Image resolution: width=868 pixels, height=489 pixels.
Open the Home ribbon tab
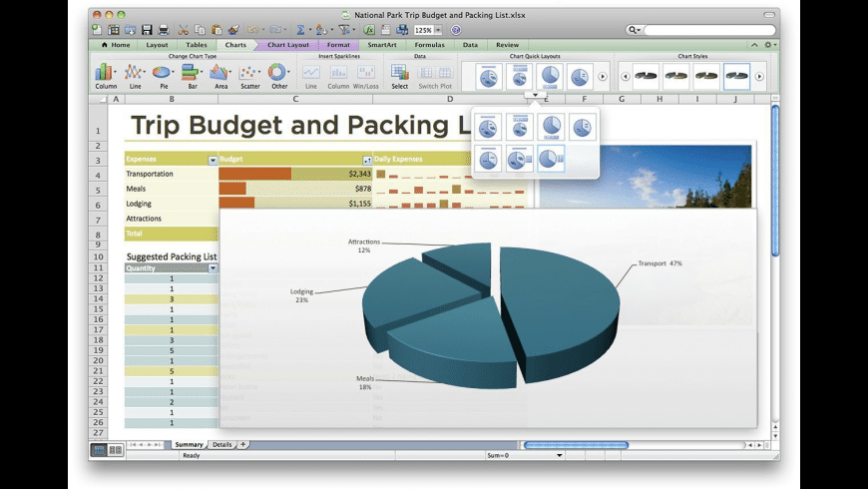(x=117, y=45)
